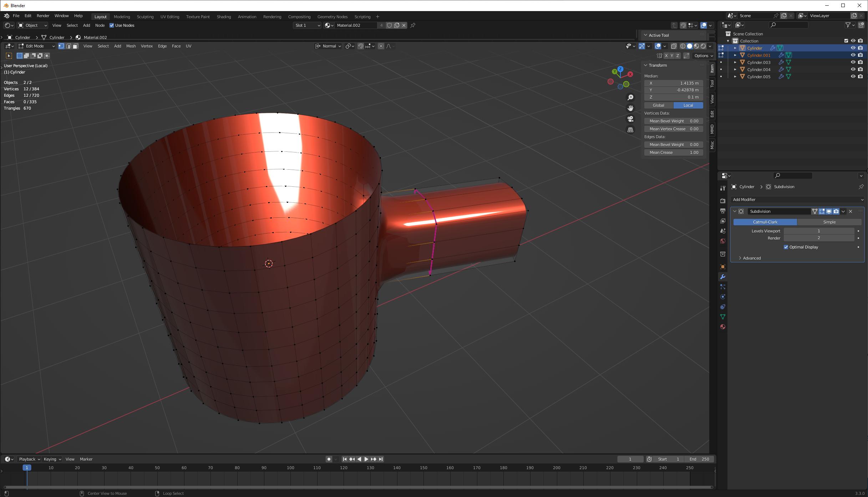
Task: Switch orthographic/perspective grid icon
Action: click(x=630, y=130)
